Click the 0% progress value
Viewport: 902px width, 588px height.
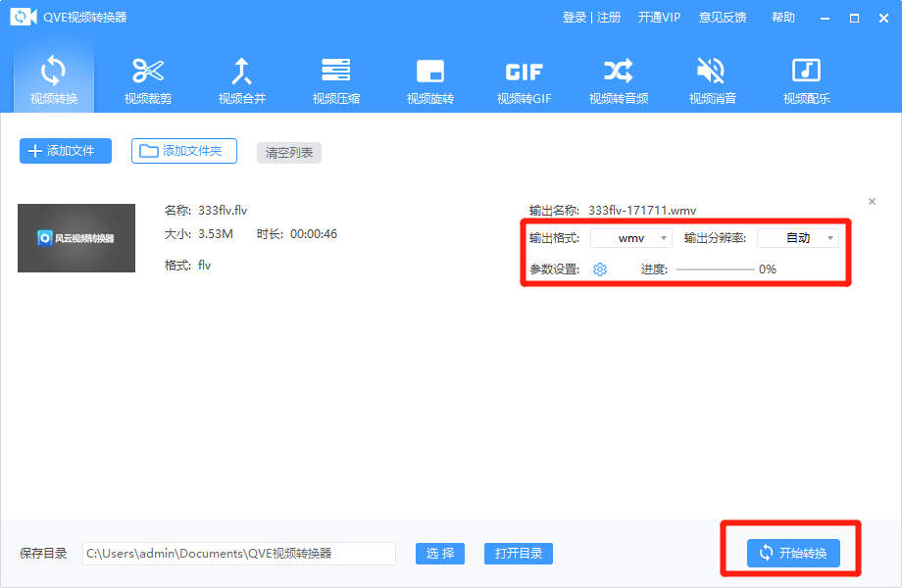(768, 269)
